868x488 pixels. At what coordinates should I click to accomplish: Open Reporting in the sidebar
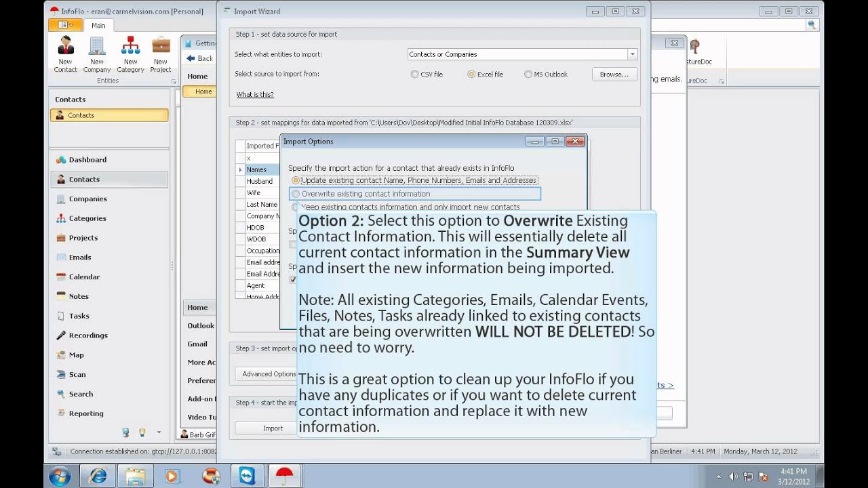(86, 413)
